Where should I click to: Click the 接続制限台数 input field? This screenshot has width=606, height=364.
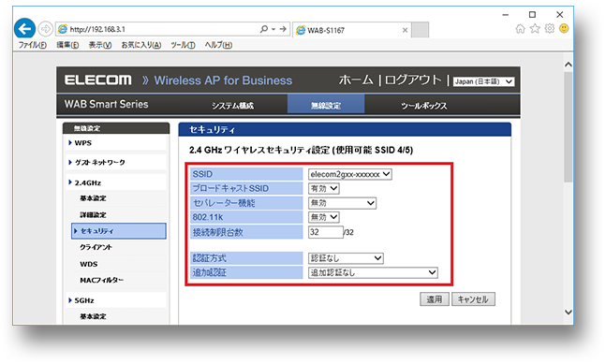[326, 232]
